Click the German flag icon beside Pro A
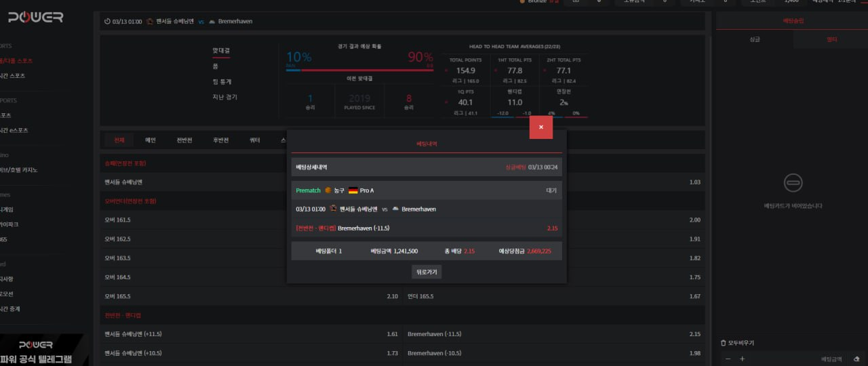The height and width of the screenshot is (366, 868). coord(353,190)
